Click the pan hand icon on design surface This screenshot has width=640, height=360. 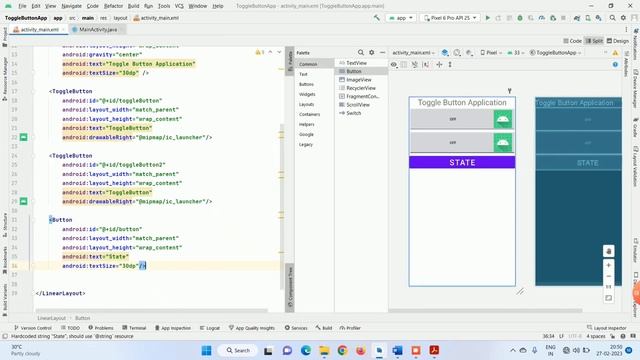(x=609, y=251)
